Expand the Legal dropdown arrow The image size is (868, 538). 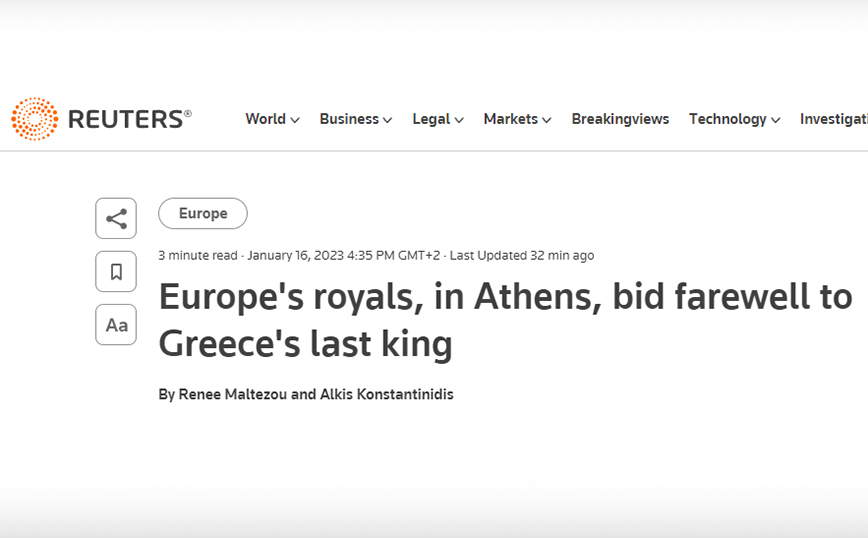pos(459,120)
